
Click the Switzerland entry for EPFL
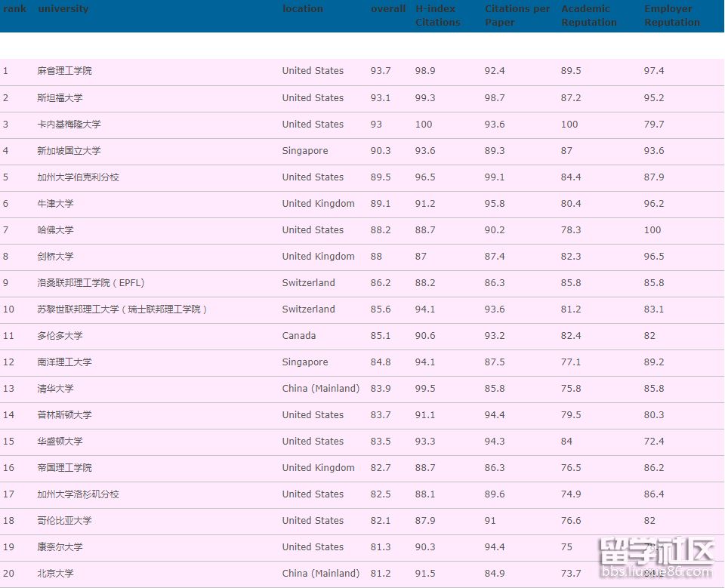pyautogui.click(x=308, y=282)
